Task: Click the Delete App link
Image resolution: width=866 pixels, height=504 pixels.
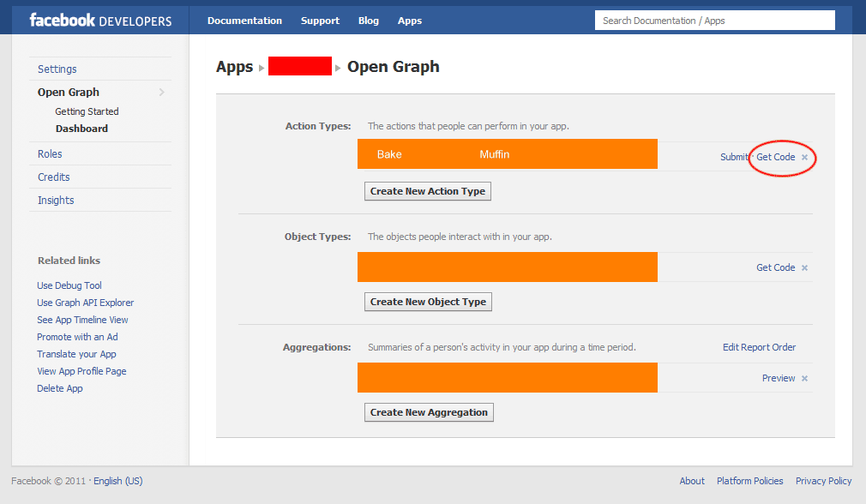Action: pyautogui.click(x=60, y=388)
